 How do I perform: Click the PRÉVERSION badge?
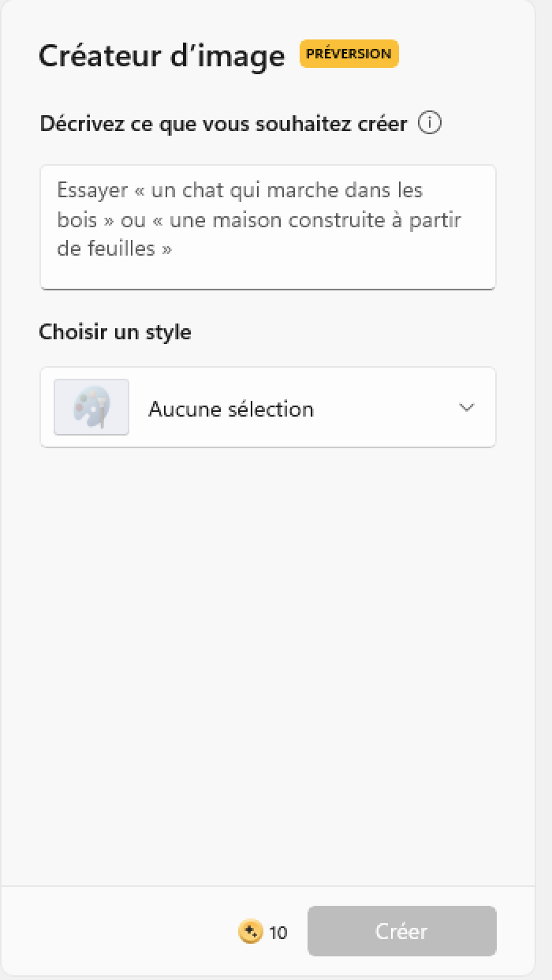pos(349,54)
